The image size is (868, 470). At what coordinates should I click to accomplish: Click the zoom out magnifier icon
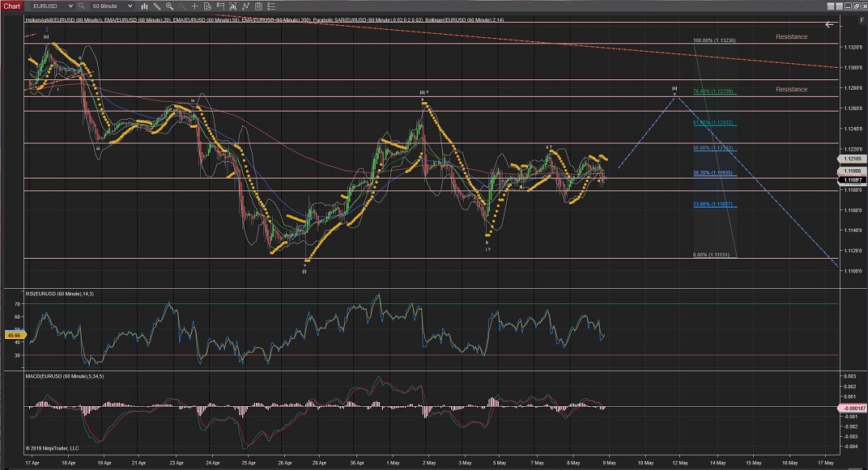point(181,6)
